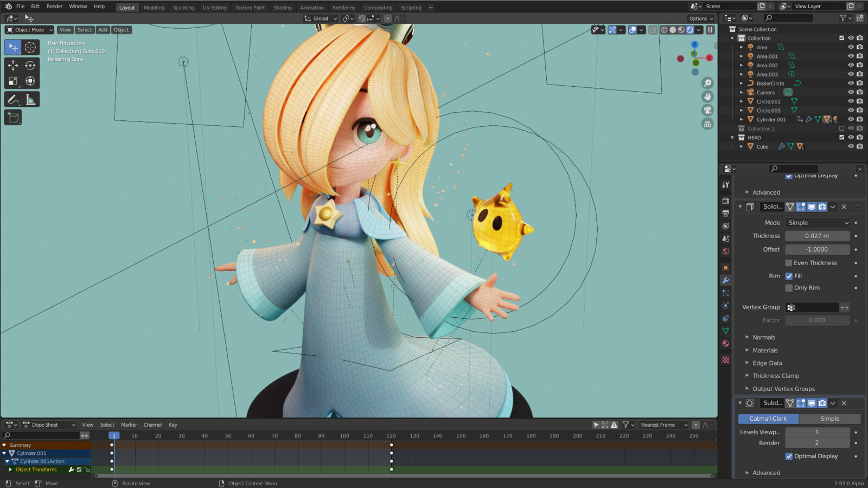Switch to the Shading workspace tab
The image size is (868, 488).
coord(282,8)
